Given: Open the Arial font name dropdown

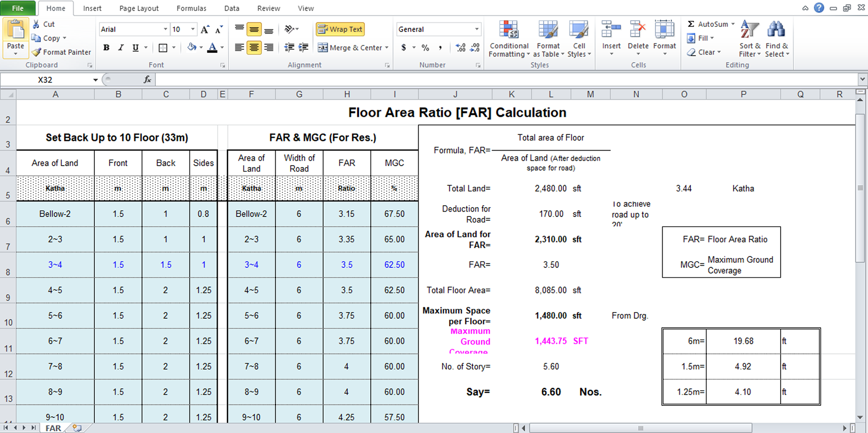Looking at the screenshot, I should (165, 29).
